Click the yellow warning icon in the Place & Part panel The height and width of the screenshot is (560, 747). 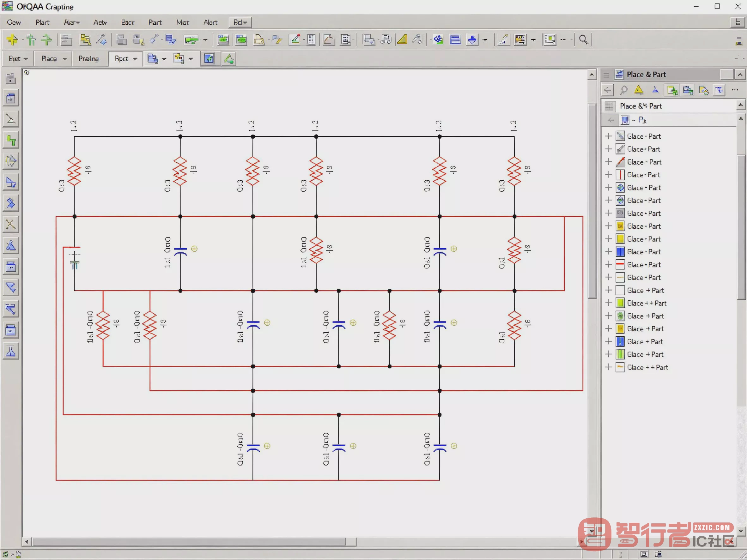tap(639, 90)
